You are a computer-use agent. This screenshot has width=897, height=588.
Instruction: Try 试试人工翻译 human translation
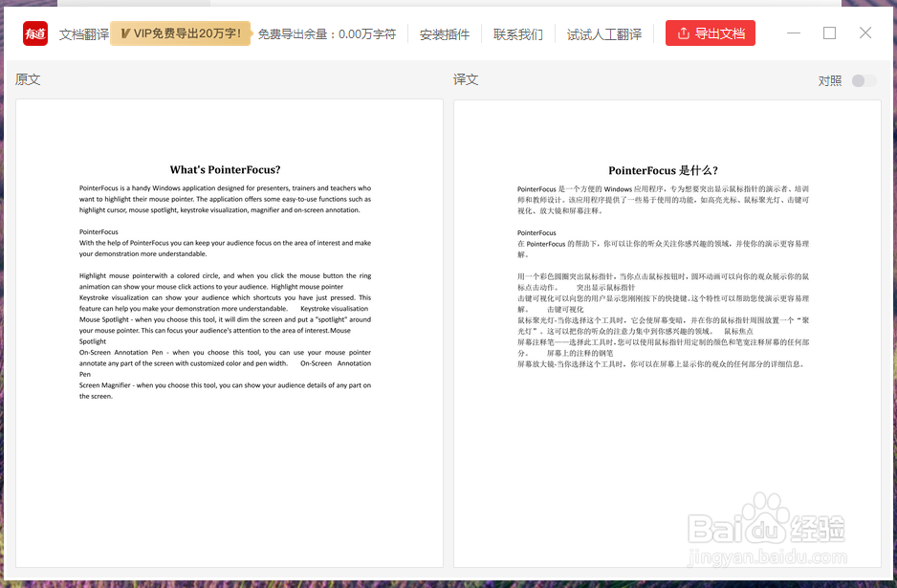[604, 34]
